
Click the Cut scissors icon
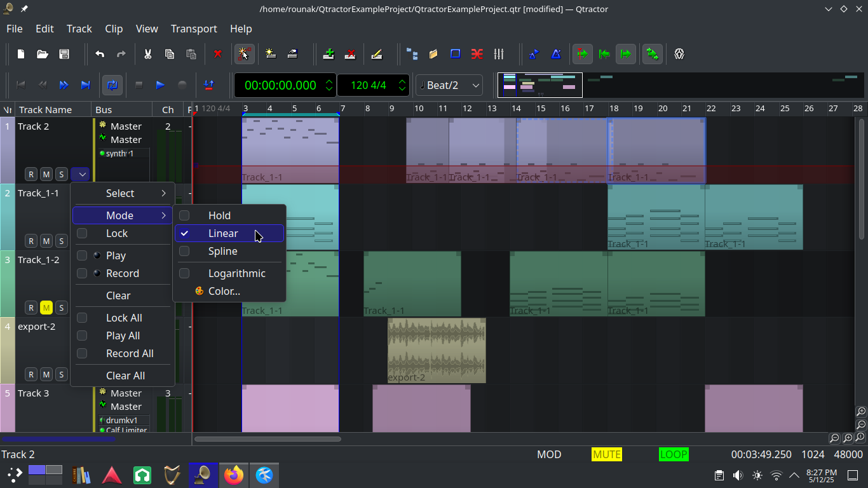147,54
